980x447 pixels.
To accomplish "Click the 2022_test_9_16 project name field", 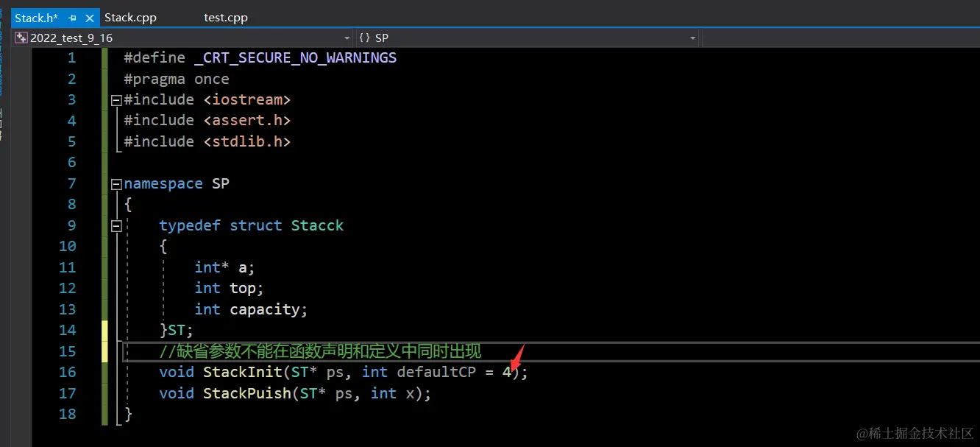I will point(71,37).
